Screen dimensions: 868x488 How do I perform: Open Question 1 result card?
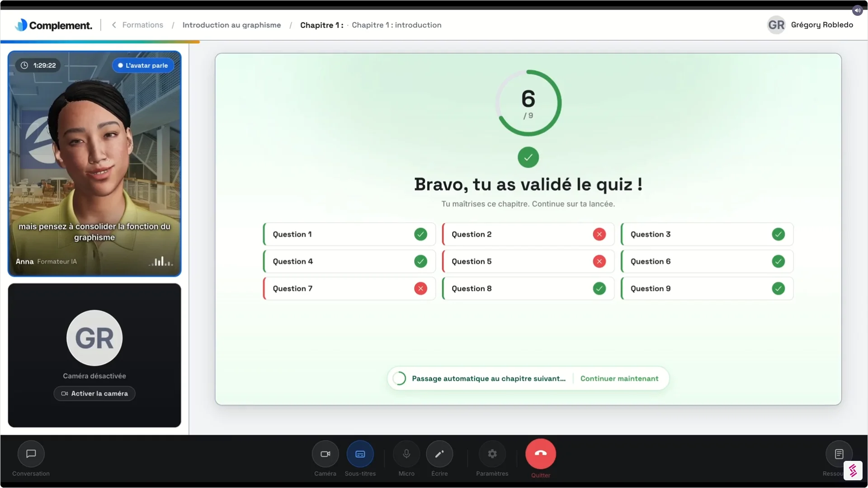point(349,234)
